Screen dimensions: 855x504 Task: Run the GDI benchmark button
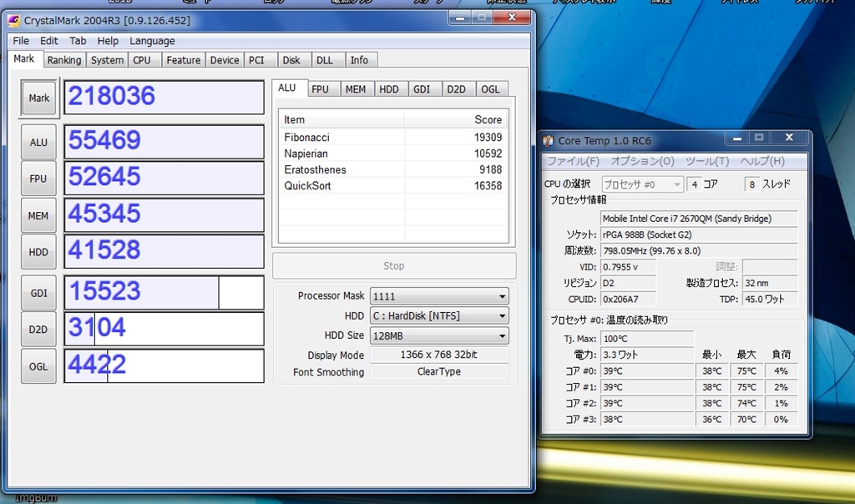click(x=38, y=293)
